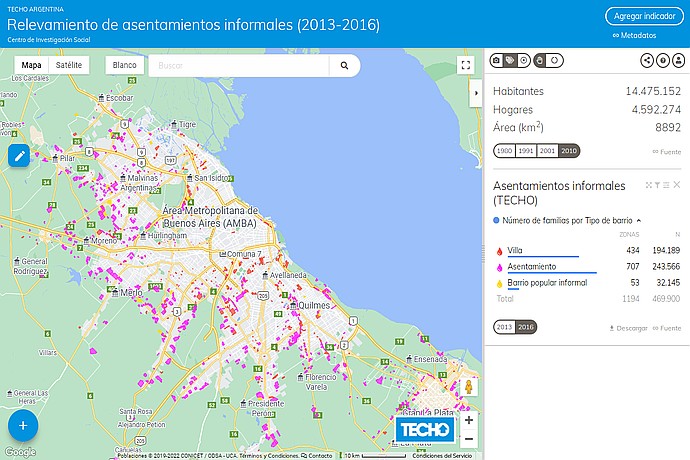Select the circular target mode icon

524,60
